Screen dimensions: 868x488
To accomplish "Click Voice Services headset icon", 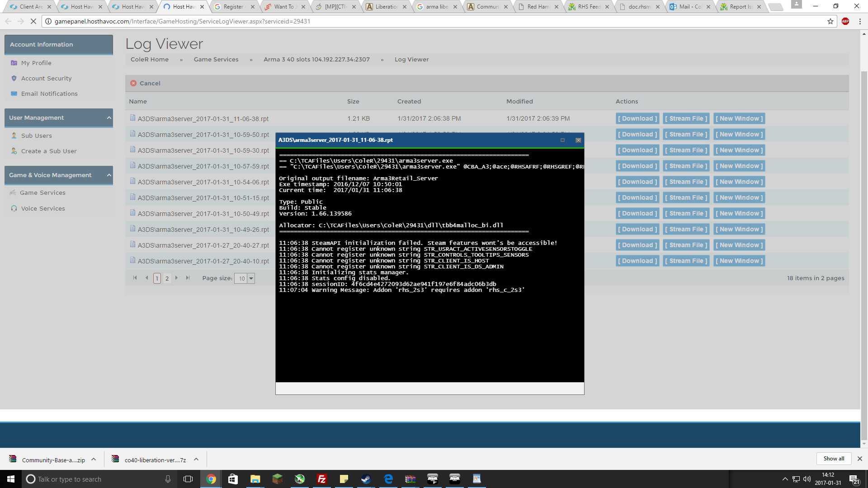I will (x=14, y=208).
